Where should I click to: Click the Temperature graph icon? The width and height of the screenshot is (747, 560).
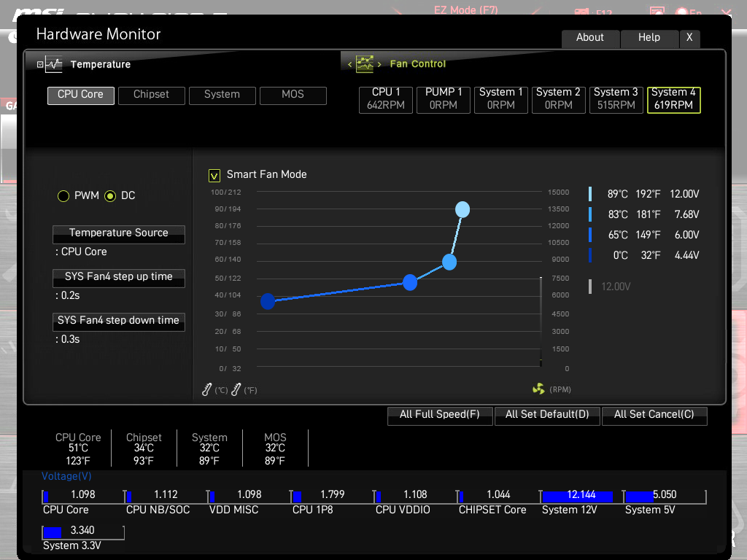54,64
